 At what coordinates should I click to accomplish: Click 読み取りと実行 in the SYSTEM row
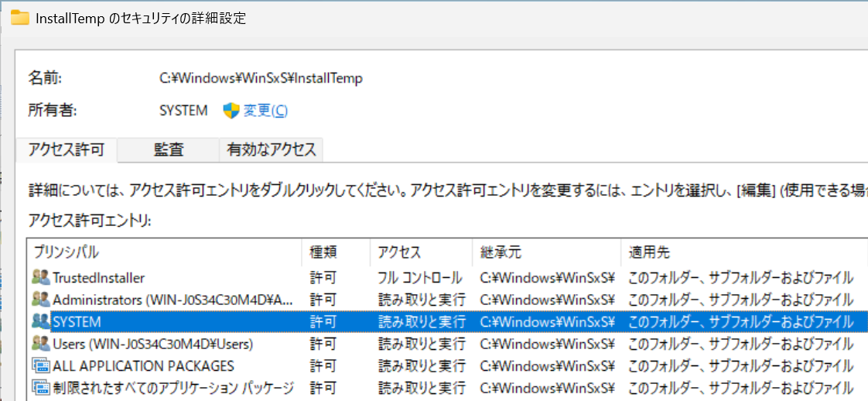click(x=422, y=322)
